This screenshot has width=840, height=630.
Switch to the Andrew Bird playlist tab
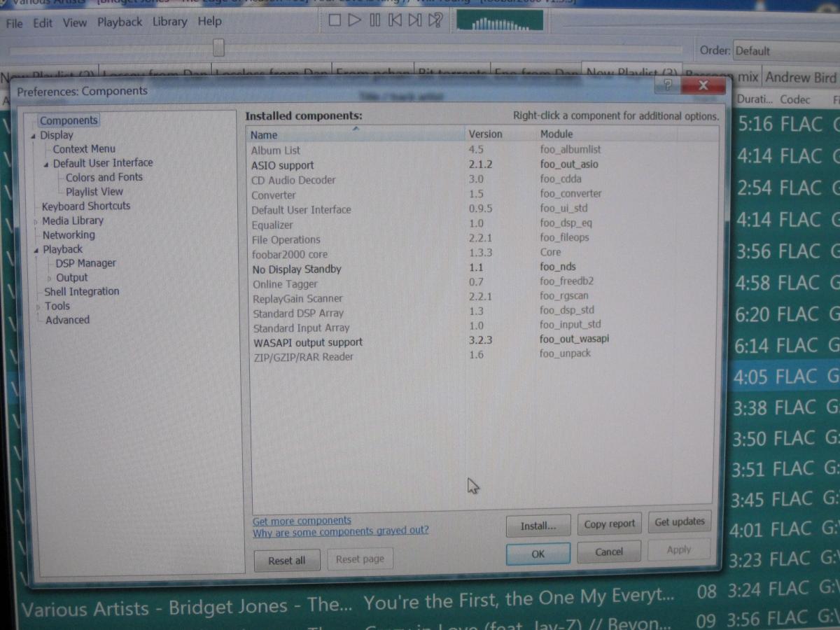[x=800, y=77]
